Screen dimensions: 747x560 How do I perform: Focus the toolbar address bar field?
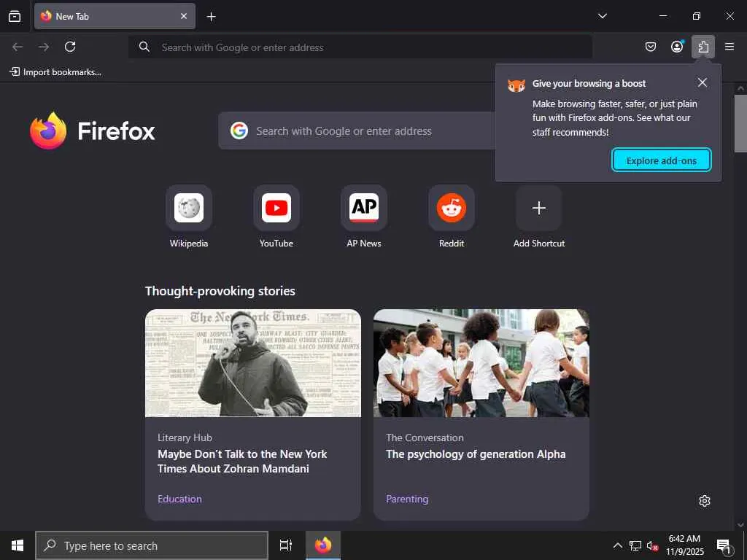point(360,47)
